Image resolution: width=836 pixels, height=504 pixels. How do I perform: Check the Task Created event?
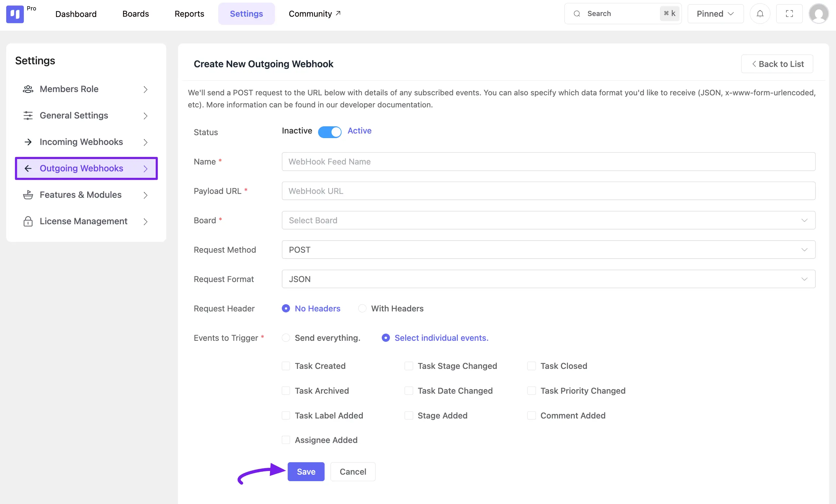[286, 366]
